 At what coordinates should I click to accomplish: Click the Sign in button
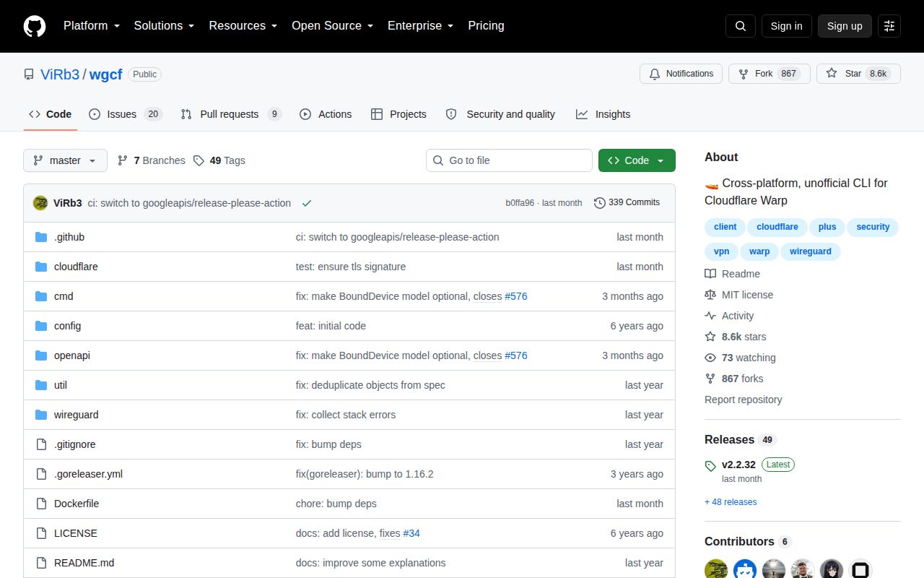pos(786,26)
